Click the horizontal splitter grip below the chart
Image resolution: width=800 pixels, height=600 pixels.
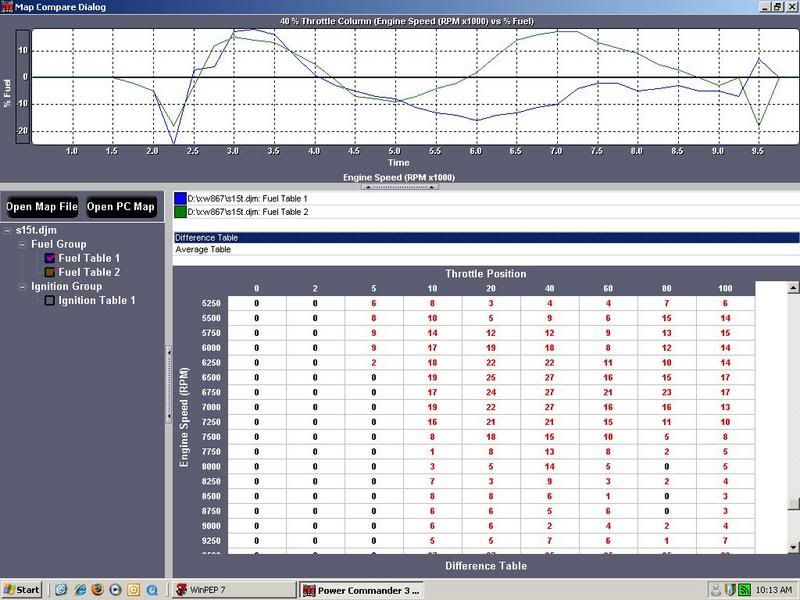pos(399,187)
